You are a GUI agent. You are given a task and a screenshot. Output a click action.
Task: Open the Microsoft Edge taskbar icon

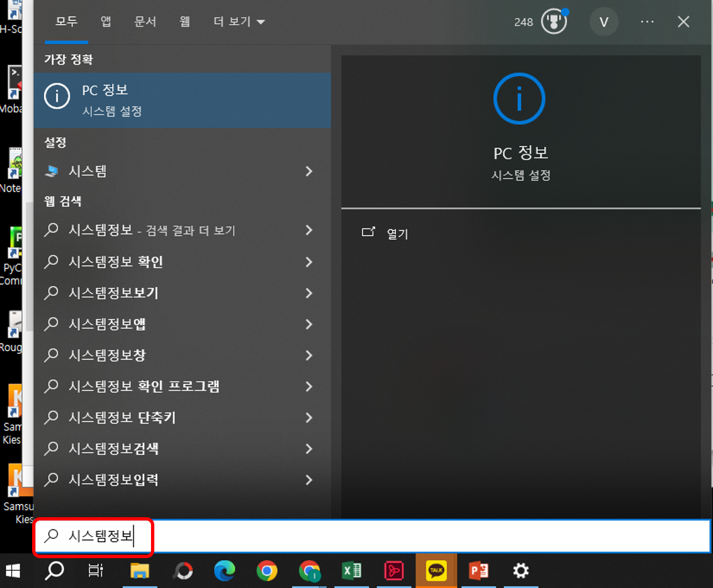click(x=224, y=571)
